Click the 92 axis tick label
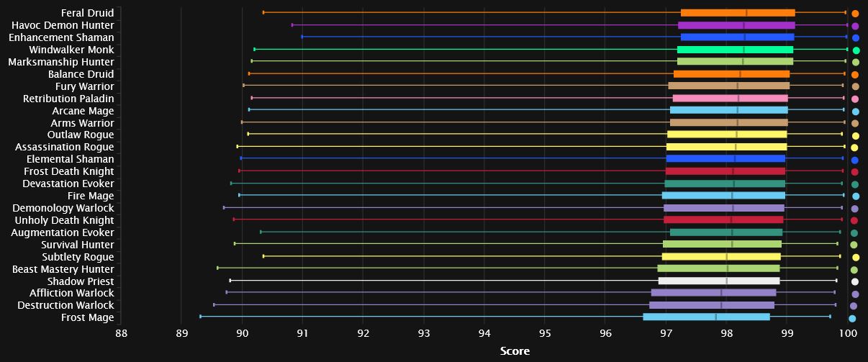This screenshot has height=362, width=868. [363, 333]
